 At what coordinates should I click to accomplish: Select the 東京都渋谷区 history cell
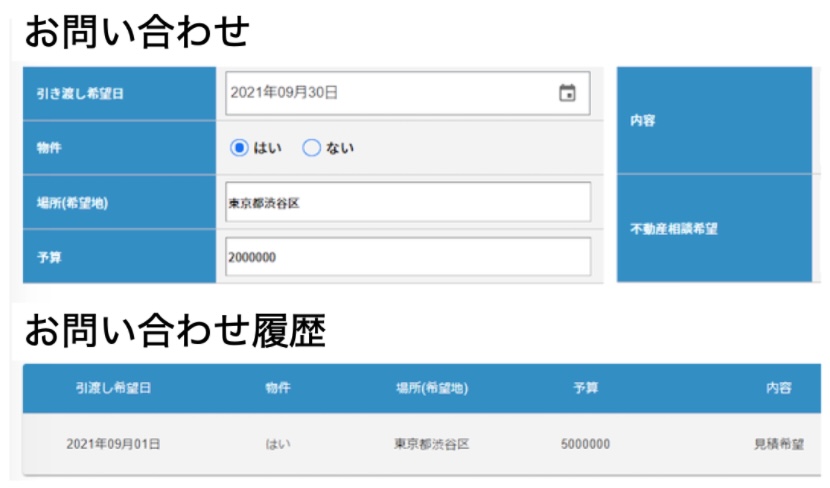click(x=432, y=444)
